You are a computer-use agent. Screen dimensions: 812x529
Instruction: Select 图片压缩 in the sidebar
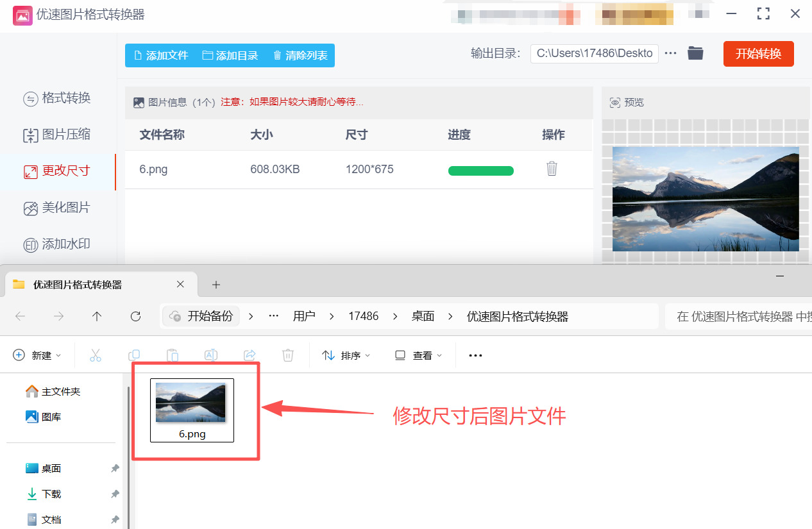[x=58, y=135]
